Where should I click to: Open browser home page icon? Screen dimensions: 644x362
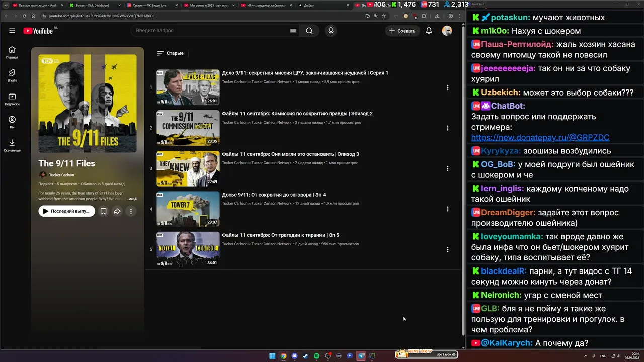click(x=33, y=16)
